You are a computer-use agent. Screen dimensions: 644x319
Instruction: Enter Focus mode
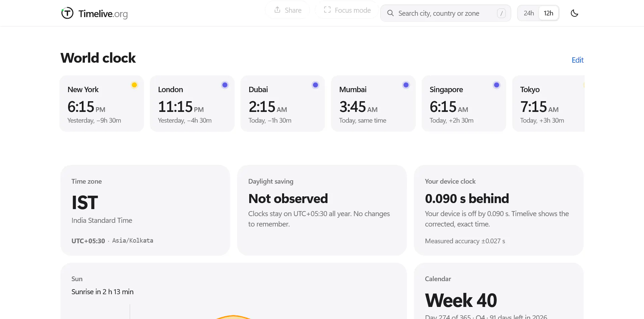(x=347, y=10)
